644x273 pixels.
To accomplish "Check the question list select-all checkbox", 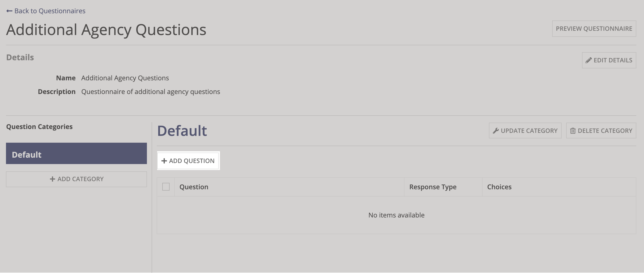I will coord(166,187).
